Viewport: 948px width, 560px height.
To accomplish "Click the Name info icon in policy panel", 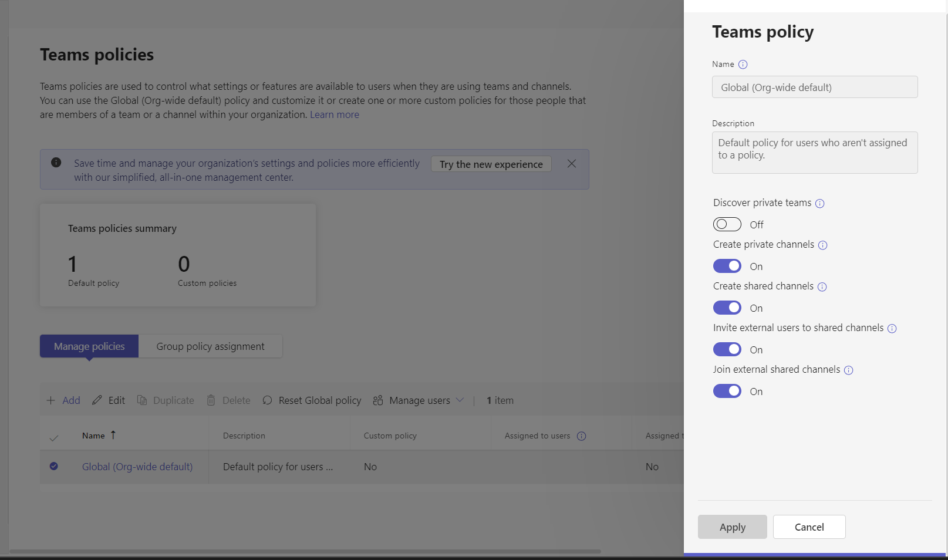I will (x=743, y=65).
